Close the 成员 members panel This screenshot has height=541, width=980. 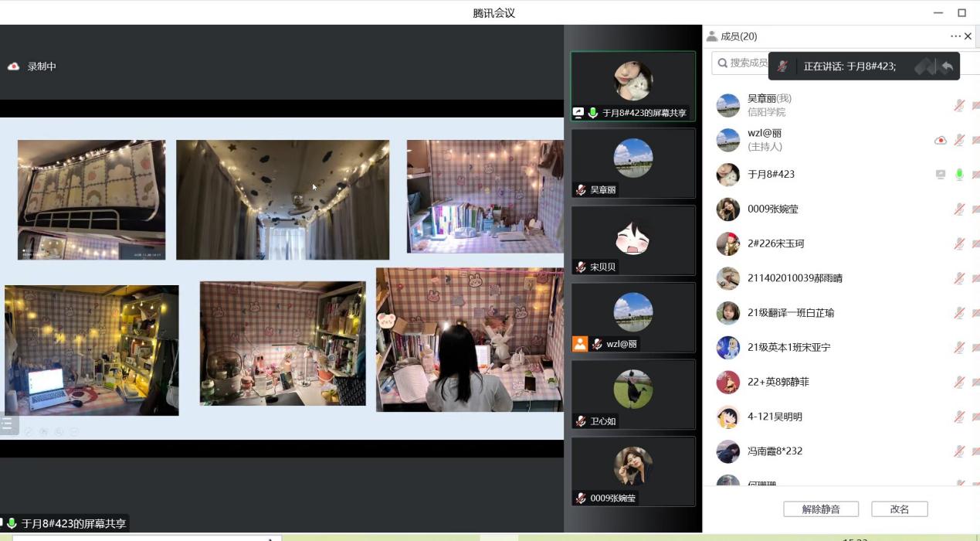pos(968,36)
